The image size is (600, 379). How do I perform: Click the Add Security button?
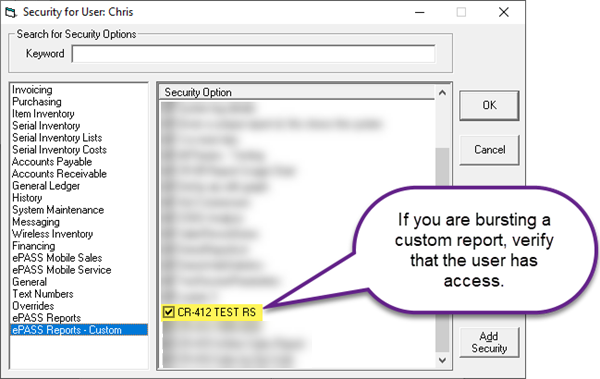pyautogui.click(x=489, y=342)
